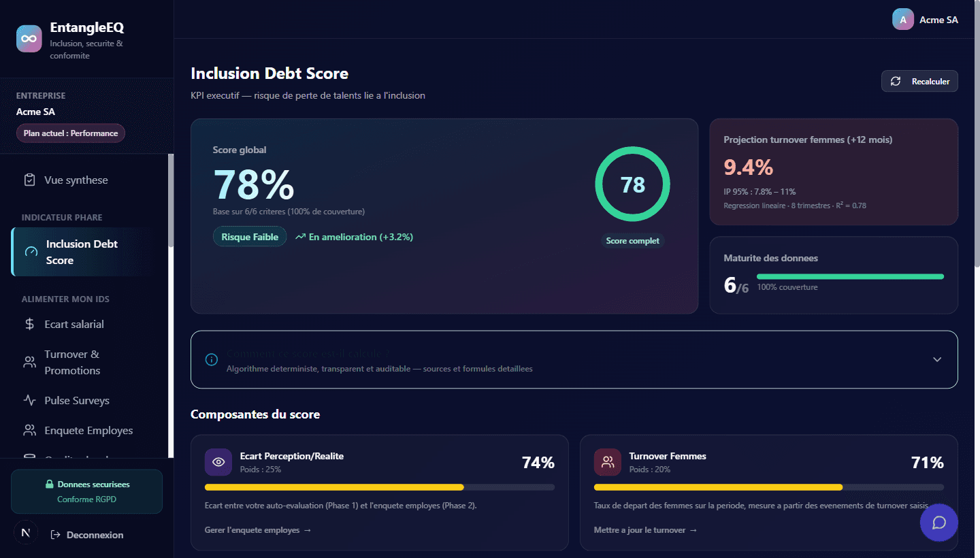
Task: Click the Inclusion Debt Score page title
Action: click(x=269, y=73)
